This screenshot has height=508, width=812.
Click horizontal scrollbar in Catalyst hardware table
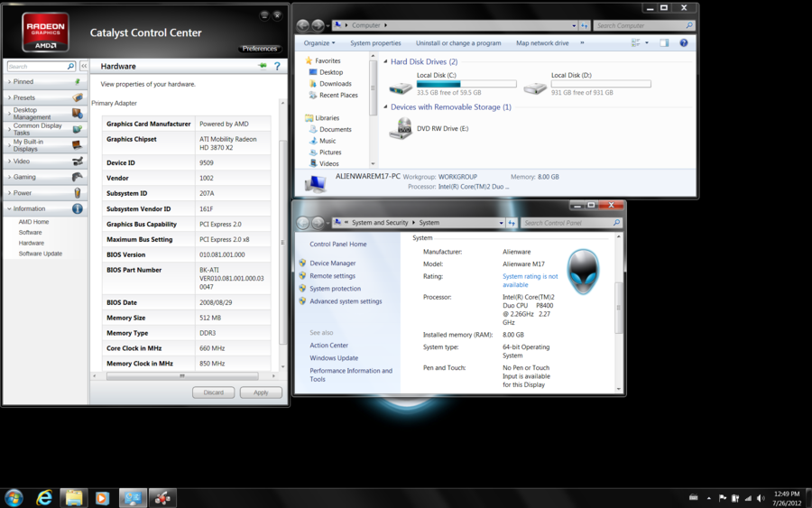point(182,376)
